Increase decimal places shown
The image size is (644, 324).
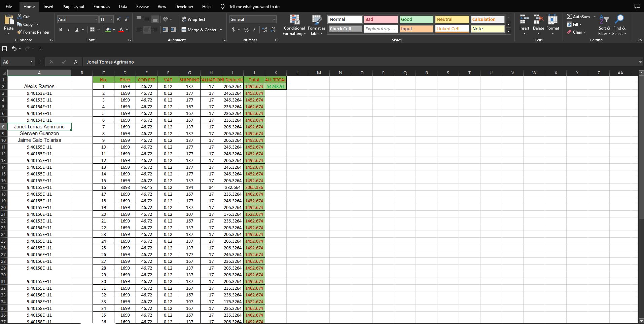[x=265, y=30]
